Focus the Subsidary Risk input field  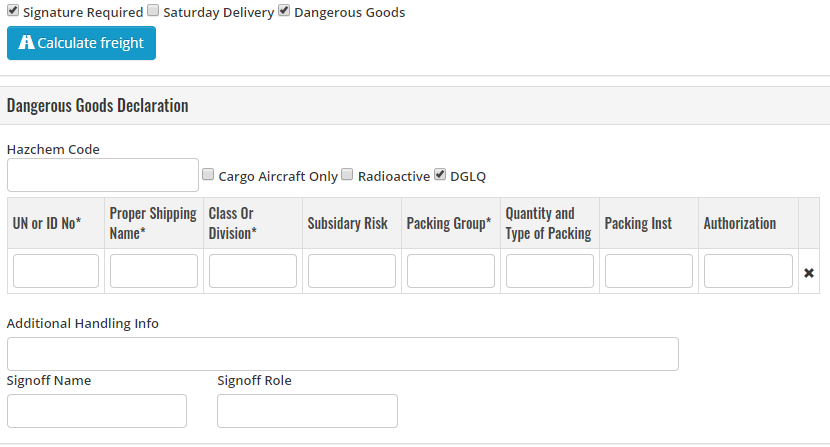(352, 271)
